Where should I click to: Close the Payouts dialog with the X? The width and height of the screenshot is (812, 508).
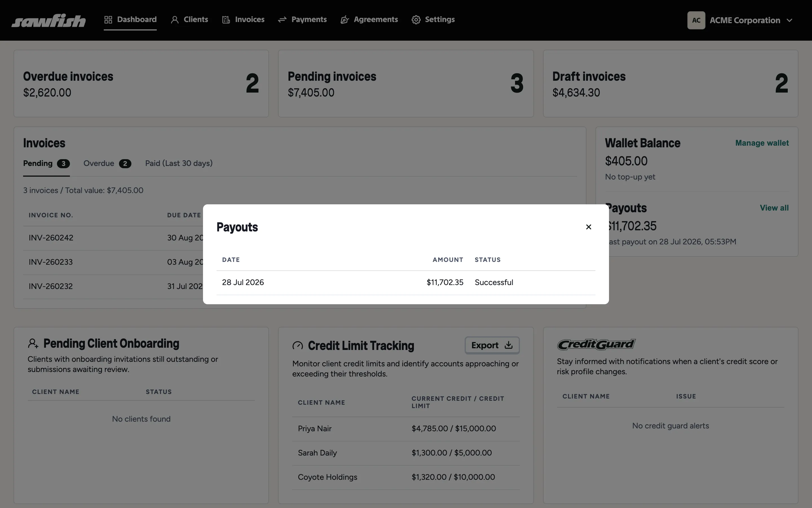(588, 227)
